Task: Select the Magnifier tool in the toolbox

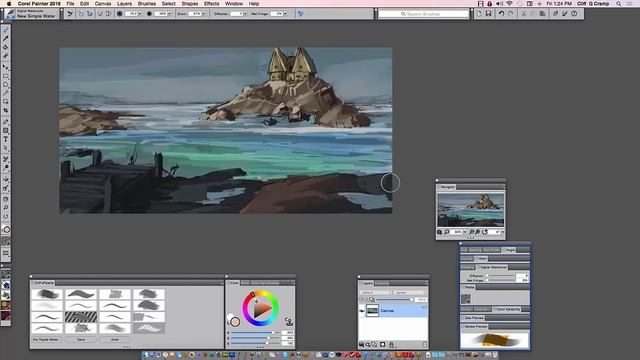Action: pyautogui.click(x=6, y=208)
